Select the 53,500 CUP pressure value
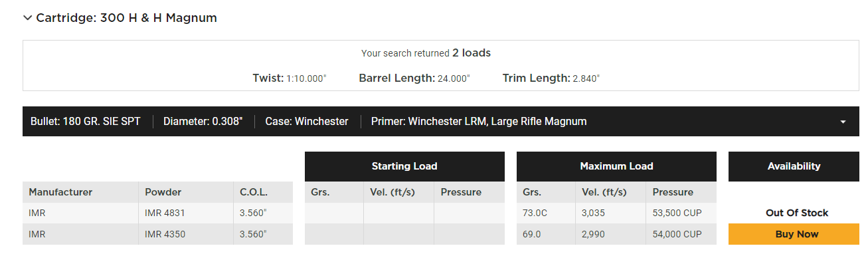Image resolution: width=868 pixels, height=256 pixels. pos(677,213)
